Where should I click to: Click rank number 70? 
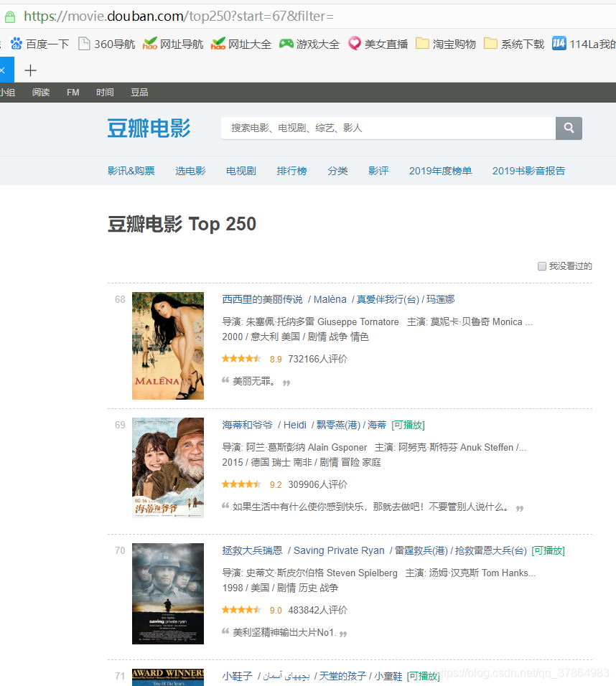120,550
